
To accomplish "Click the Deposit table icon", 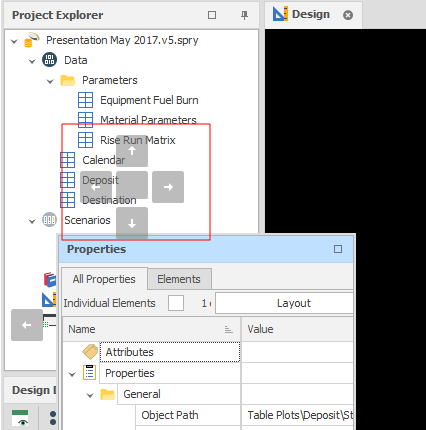I will click(67, 180).
